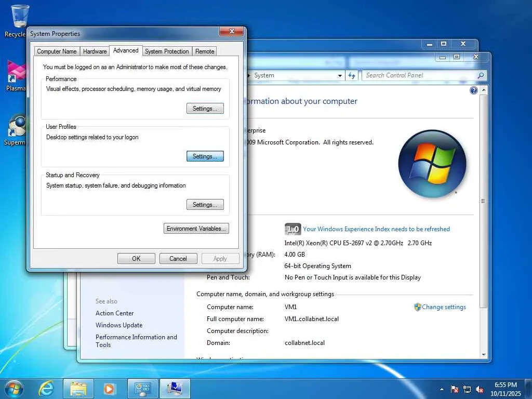Screen dimensions: 532x399
Task: Open Action Center flag tray icon
Action: click(455, 389)
